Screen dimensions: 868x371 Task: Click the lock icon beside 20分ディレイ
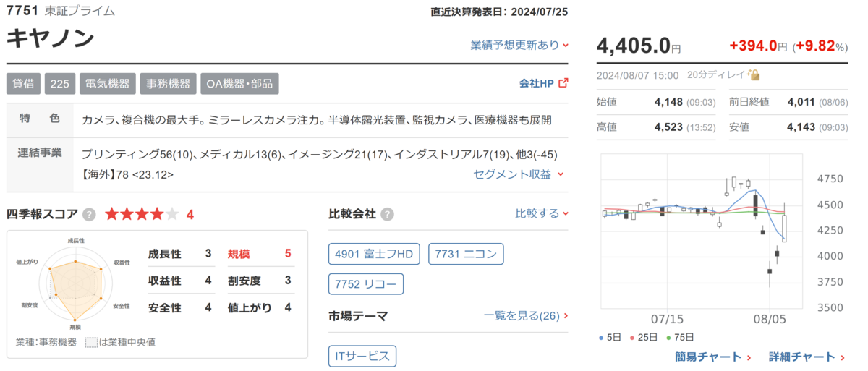[x=754, y=74]
